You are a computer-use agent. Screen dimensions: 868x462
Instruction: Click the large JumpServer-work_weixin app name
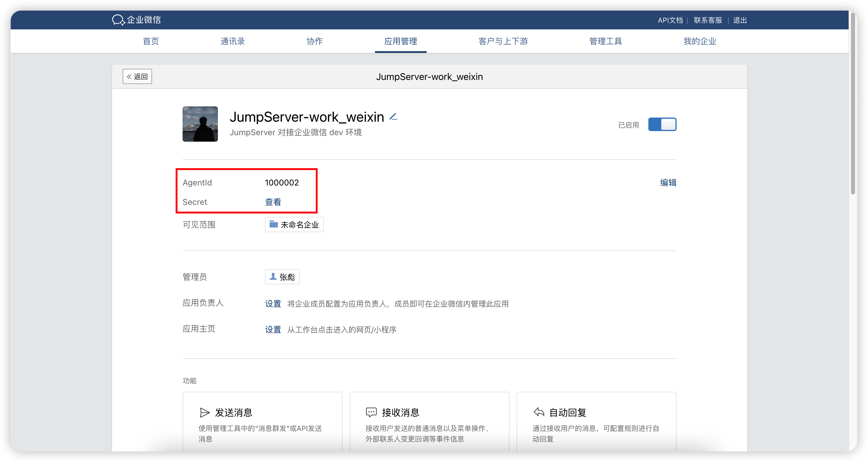[x=307, y=117]
